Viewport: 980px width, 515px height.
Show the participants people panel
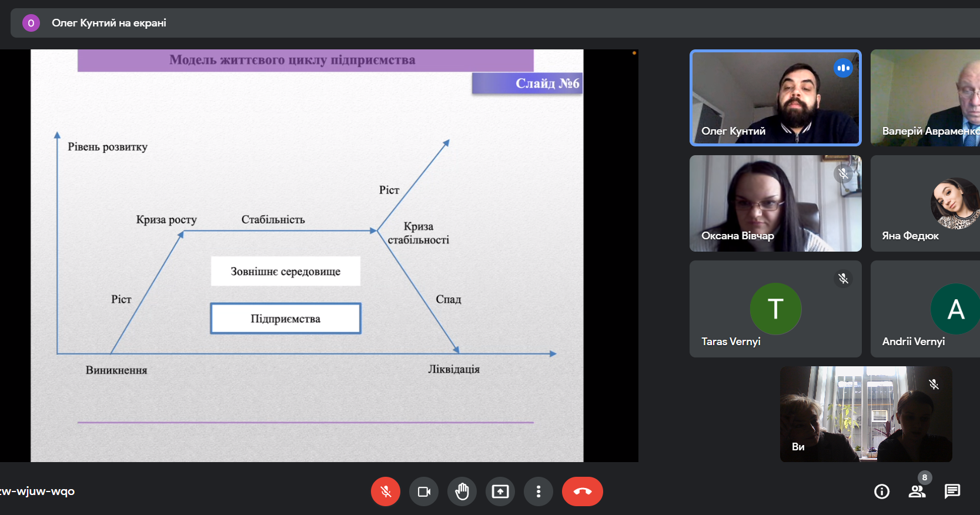coord(917,491)
